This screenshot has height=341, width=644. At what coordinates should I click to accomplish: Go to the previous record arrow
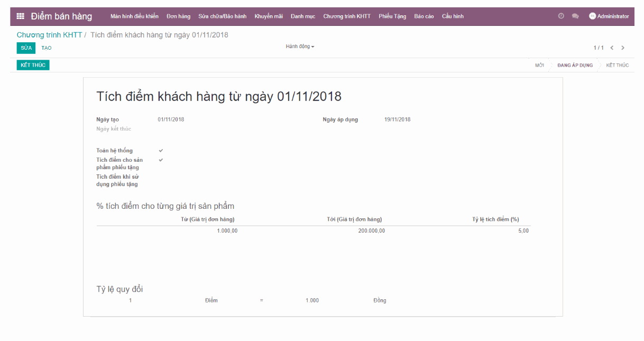pyautogui.click(x=612, y=47)
